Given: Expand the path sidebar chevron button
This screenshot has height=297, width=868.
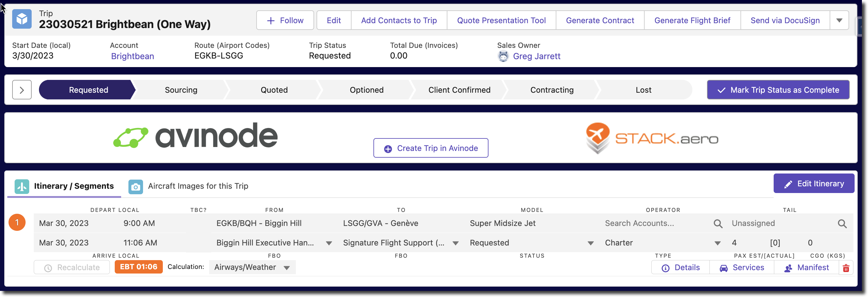Looking at the screenshot, I should click(22, 90).
